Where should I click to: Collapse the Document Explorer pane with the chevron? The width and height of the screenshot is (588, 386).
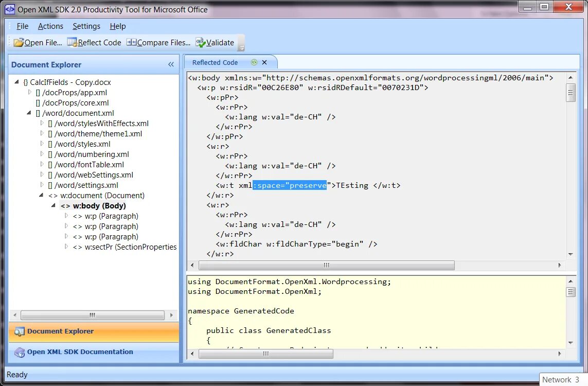(170, 65)
